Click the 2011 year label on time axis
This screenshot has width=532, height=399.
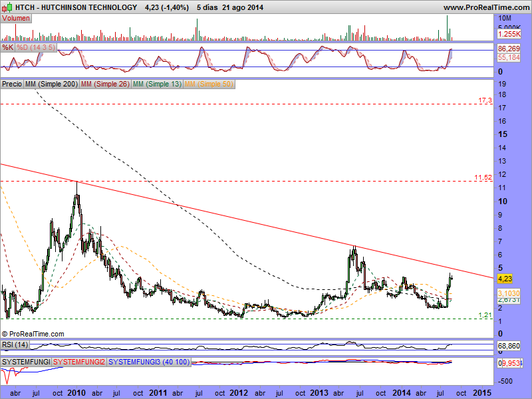(158, 393)
